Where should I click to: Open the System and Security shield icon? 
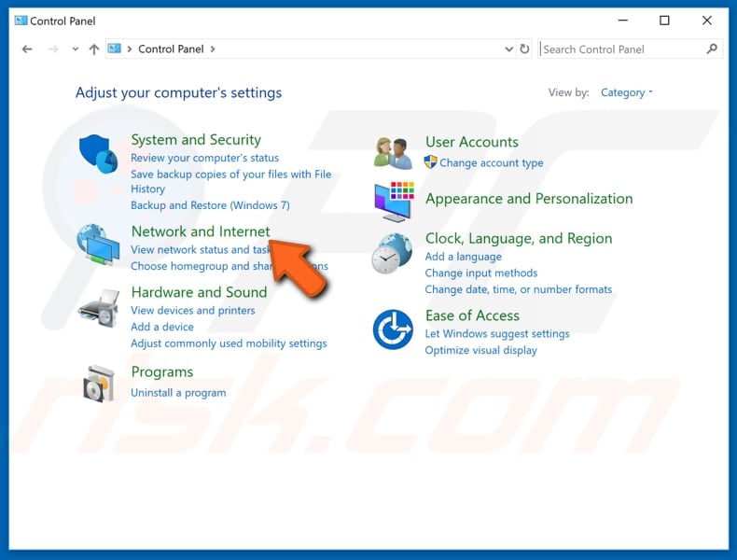tap(98, 154)
